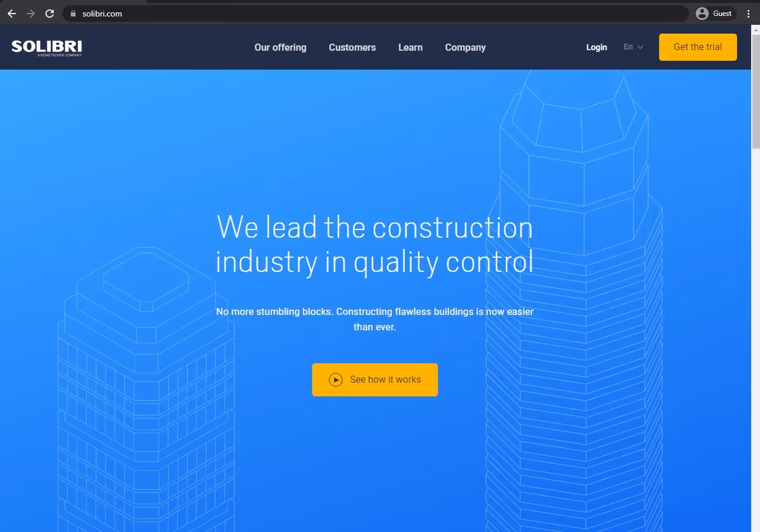The height and width of the screenshot is (532, 760).
Task: Click the browser back arrow
Action: [12, 14]
